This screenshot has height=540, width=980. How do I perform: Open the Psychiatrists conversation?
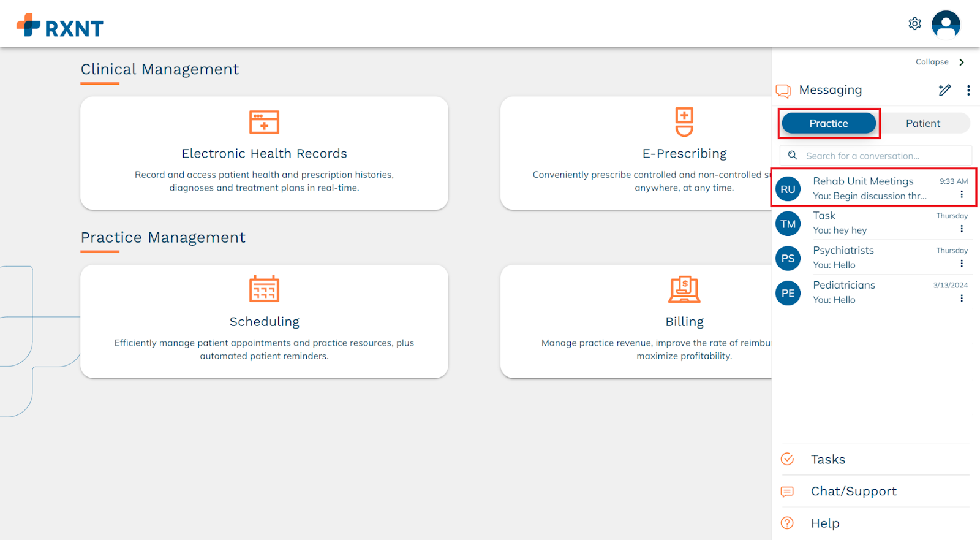(873, 257)
